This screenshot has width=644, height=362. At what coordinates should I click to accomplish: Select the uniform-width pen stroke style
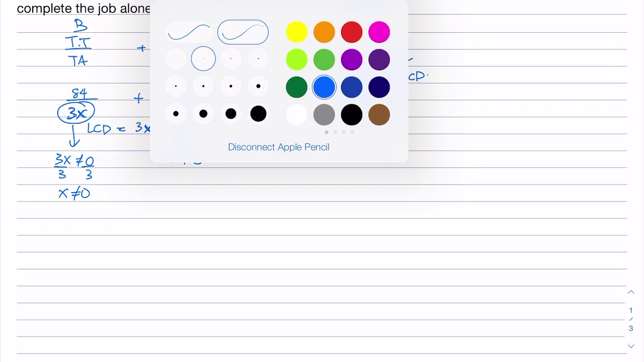click(x=189, y=32)
